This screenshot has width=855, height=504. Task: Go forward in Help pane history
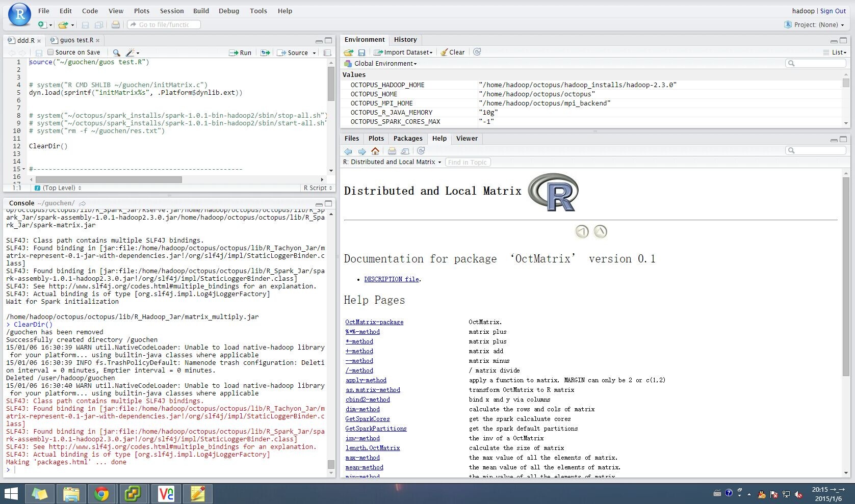tap(361, 151)
